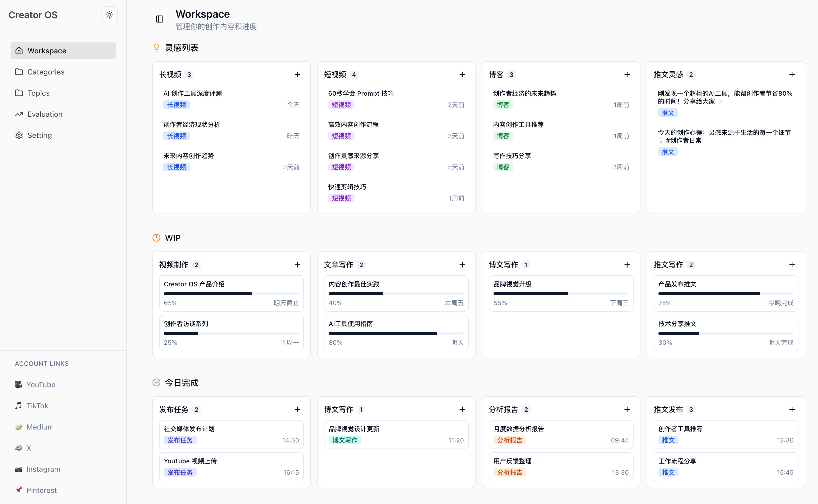Image resolution: width=818 pixels, height=504 pixels.
Task: Add an item to the 发布任务 column
Action: (x=297, y=409)
